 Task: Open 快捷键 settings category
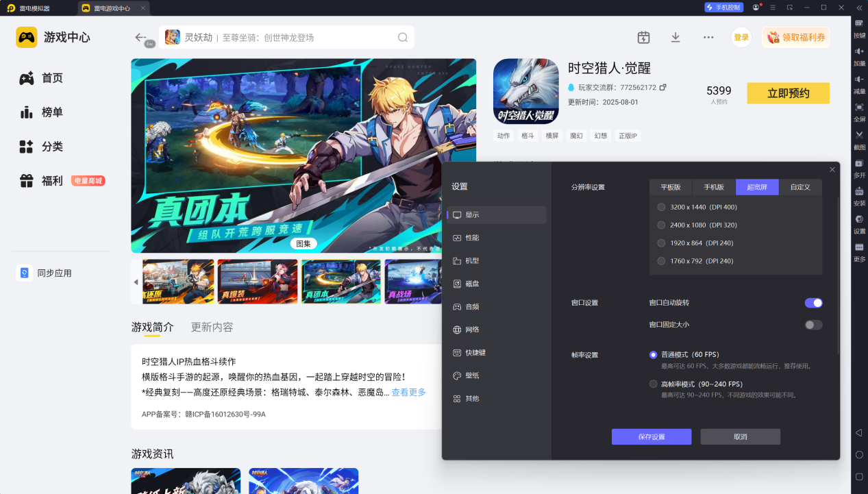[x=497, y=353]
